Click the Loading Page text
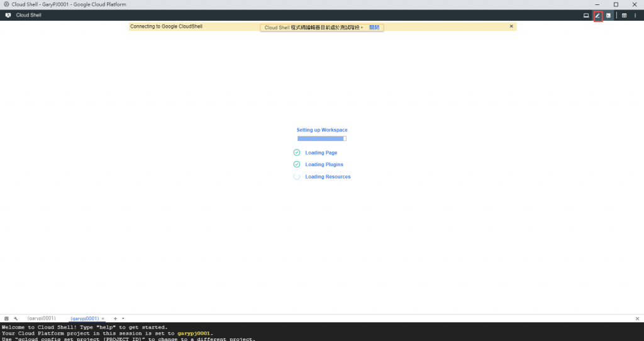The image size is (644, 341). (x=321, y=152)
